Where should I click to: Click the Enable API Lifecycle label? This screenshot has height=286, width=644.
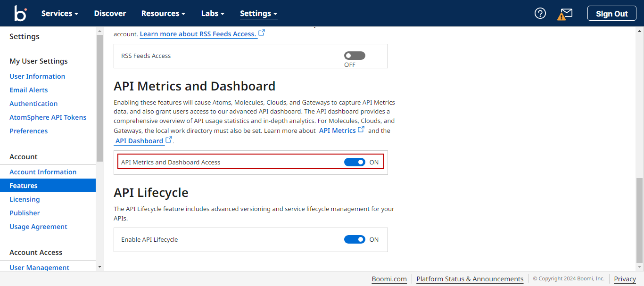[x=149, y=239]
